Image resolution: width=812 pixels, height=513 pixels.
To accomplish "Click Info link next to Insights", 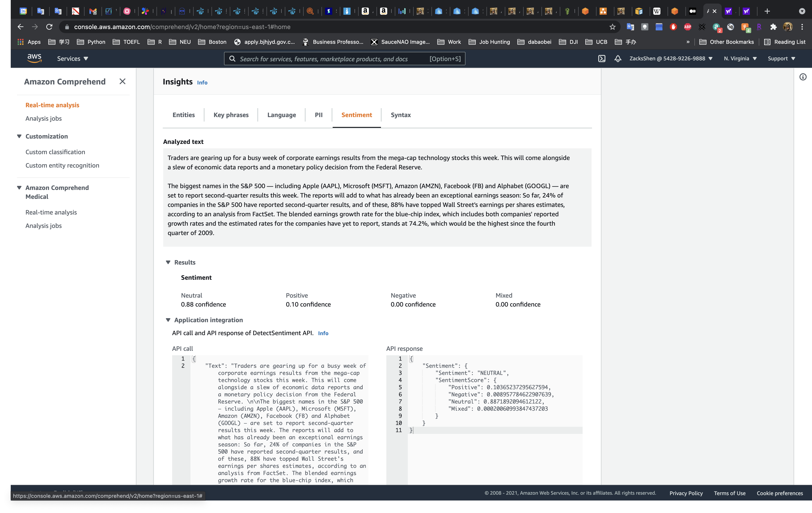I will tap(202, 83).
